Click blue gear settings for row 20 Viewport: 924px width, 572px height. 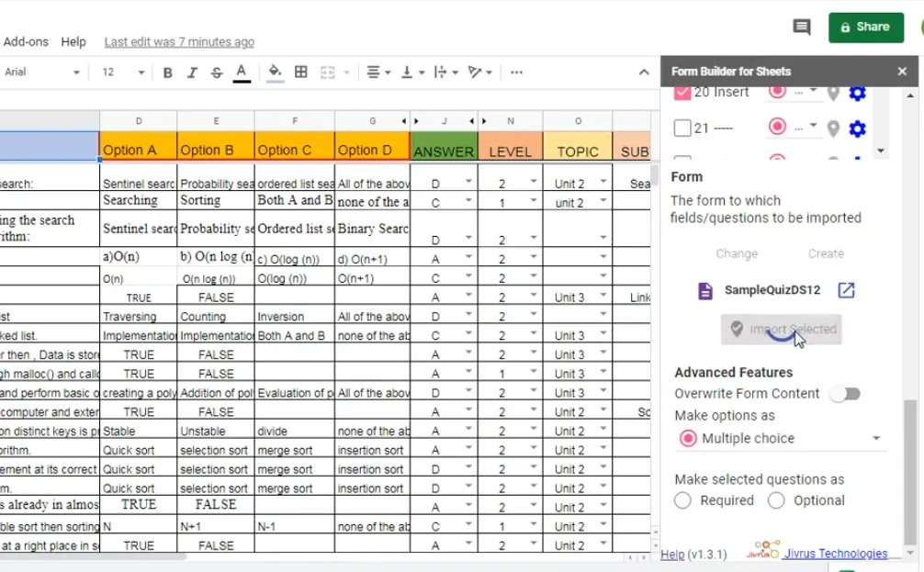click(857, 93)
